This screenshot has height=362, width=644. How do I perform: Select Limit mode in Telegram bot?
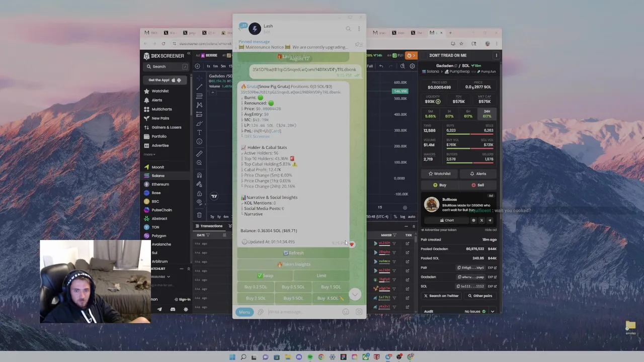[321, 276]
